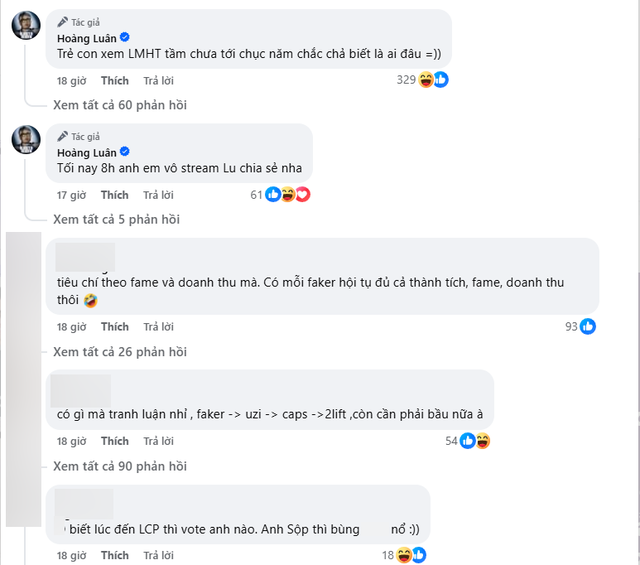Click Hoàng Luân's avatar on first comment
Image resolution: width=640 pixels, height=565 pixels.
26,25
